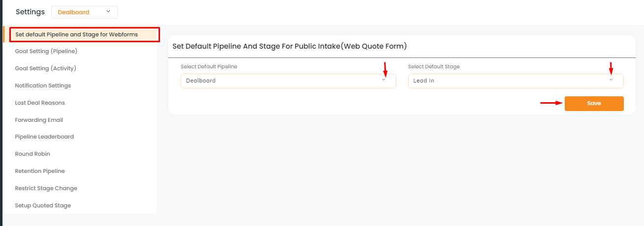
Task: Open Round Robin settings
Action: [32, 154]
